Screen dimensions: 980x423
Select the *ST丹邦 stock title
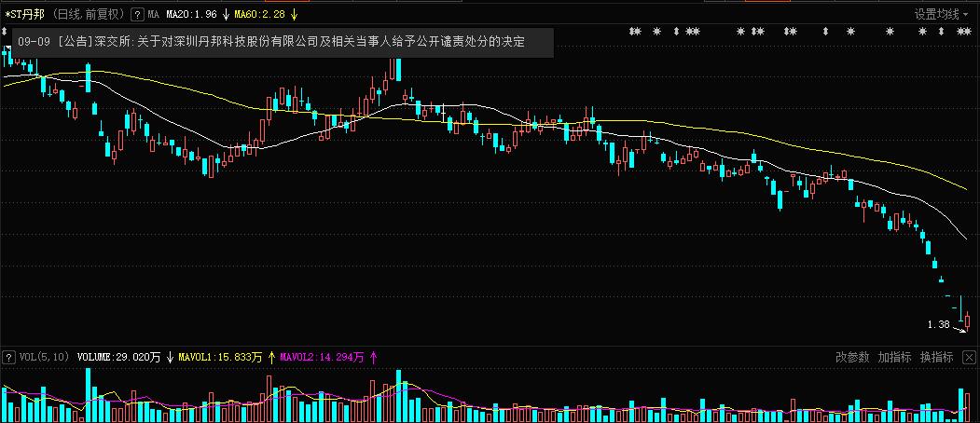[23, 14]
